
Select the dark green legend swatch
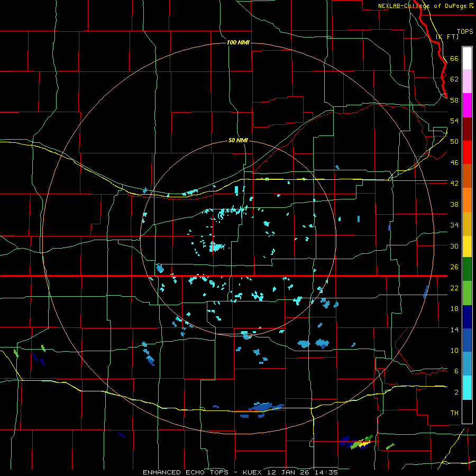pos(467,269)
